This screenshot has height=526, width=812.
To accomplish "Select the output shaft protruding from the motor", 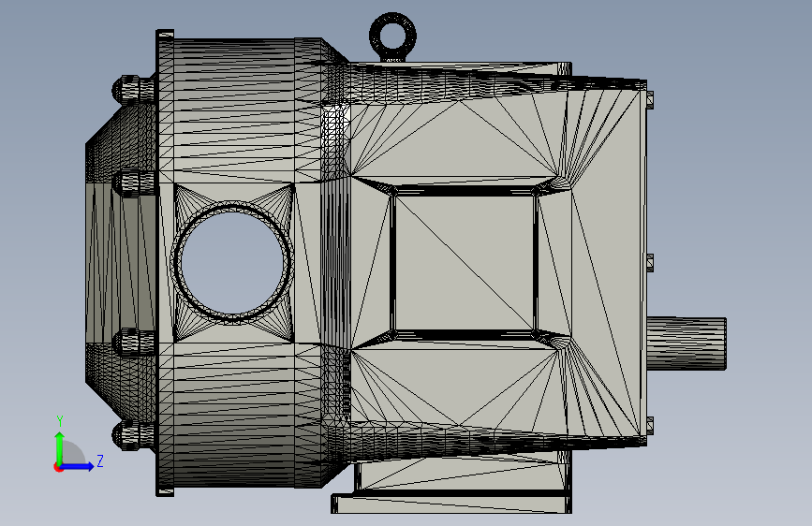I will pyautogui.click(x=687, y=343).
